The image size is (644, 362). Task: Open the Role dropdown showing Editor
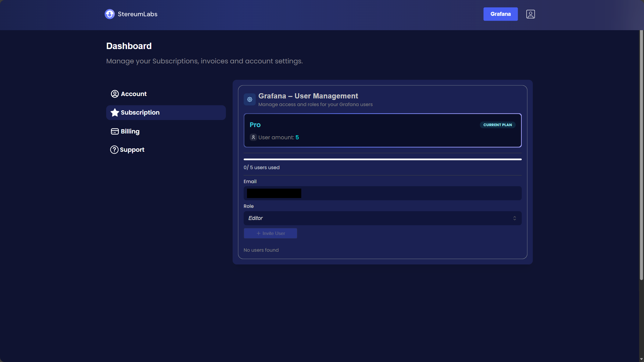pos(382,218)
